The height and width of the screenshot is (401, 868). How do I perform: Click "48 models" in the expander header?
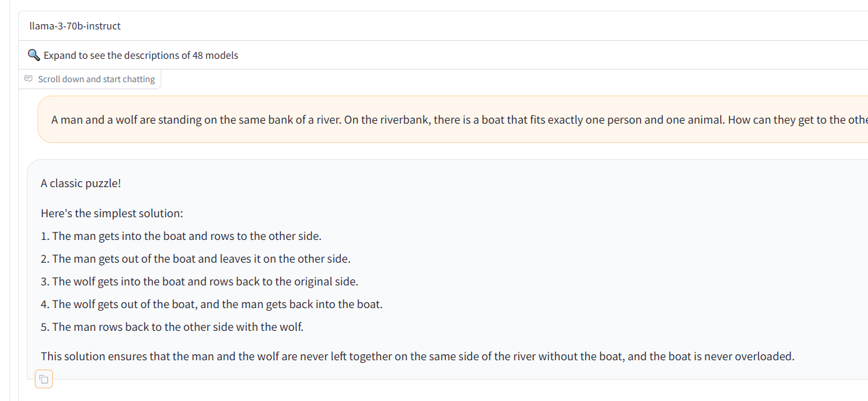pyautogui.click(x=215, y=55)
